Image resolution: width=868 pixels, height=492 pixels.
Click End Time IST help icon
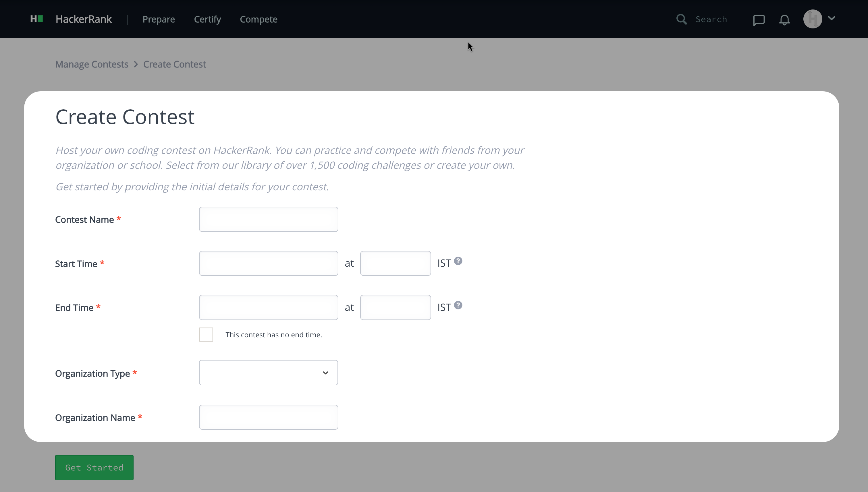click(x=458, y=305)
